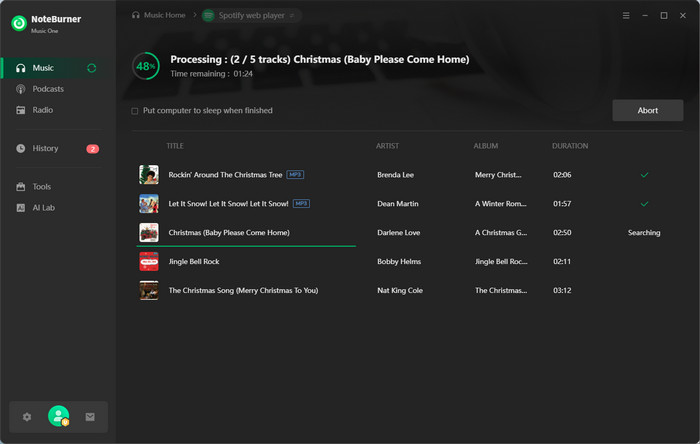
Task: Select title Christmas (Baby Please Come Home) in list
Action: (229, 232)
